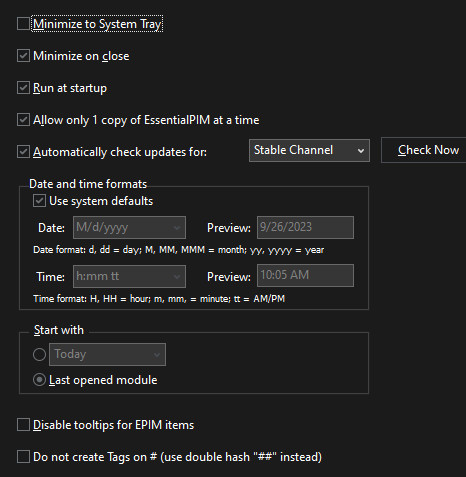Image resolution: width=466 pixels, height=477 pixels.
Task: Expand the Today start module dropdown
Action: click(107, 354)
